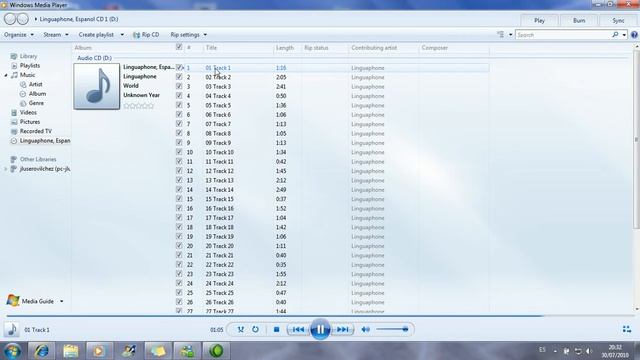The width and height of the screenshot is (640, 360).
Task: Click the Rip CD toolbar button
Action: tap(146, 35)
